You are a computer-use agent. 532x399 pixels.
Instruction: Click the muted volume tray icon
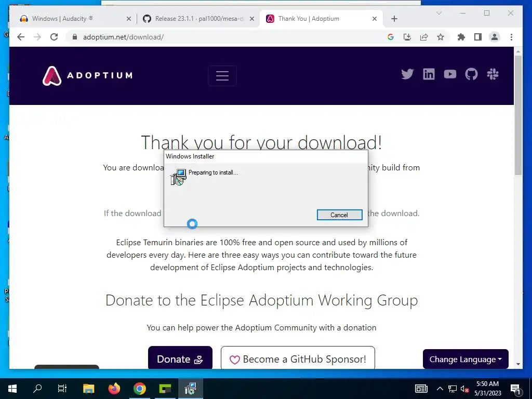[x=465, y=389]
